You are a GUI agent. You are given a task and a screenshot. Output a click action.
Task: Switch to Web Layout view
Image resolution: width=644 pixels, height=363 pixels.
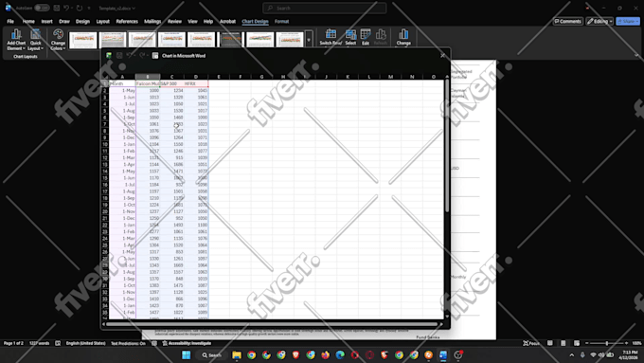click(x=577, y=343)
